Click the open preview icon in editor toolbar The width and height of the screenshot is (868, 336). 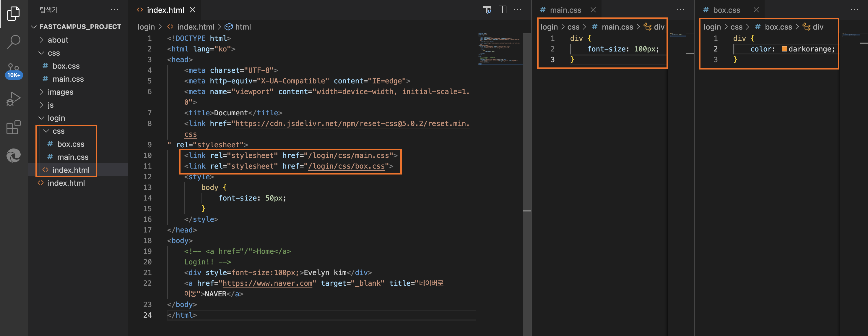[487, 10]
